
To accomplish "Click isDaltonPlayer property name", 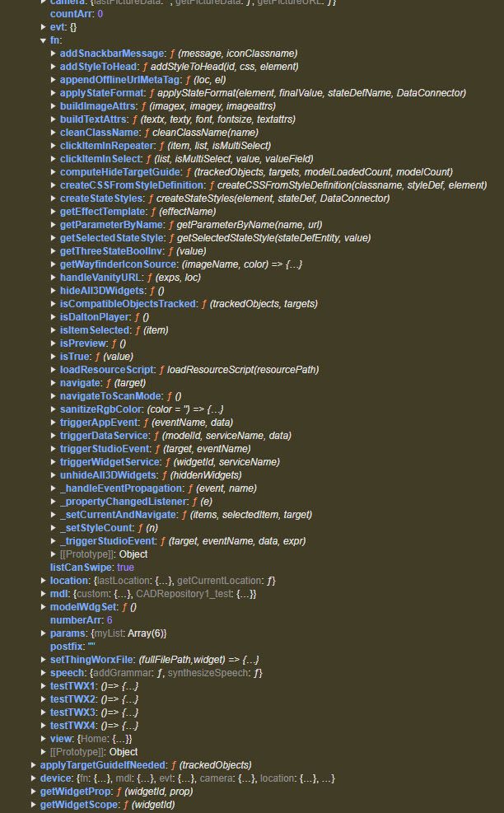I will pyautogui.click(x=95, y=317).
